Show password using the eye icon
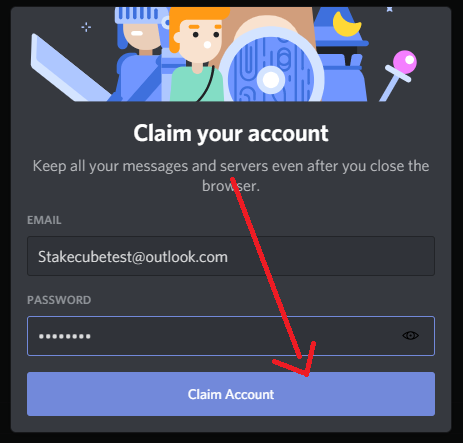The width and height of the screenshot is (463, 443). coord(410,335)
